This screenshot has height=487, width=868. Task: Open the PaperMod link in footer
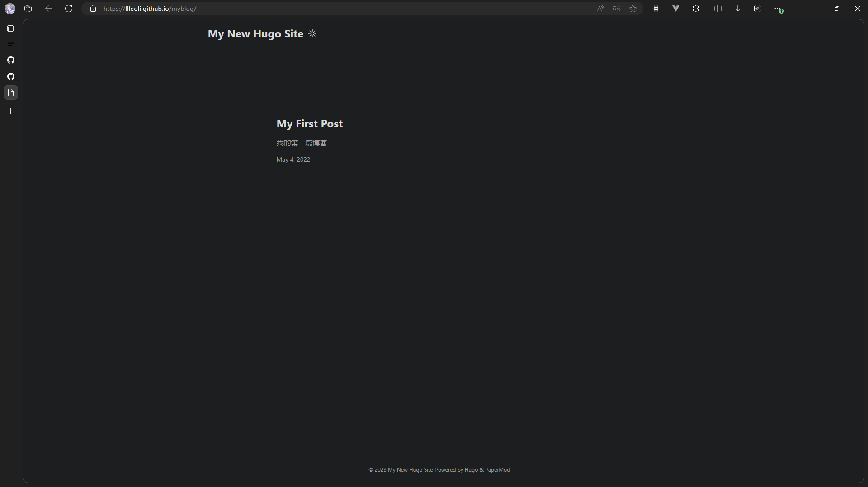click(x=497, y=470)
